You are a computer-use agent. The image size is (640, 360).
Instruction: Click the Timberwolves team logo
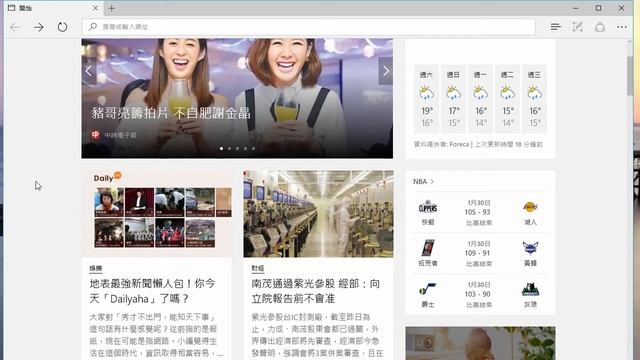[x=530, y=289]
